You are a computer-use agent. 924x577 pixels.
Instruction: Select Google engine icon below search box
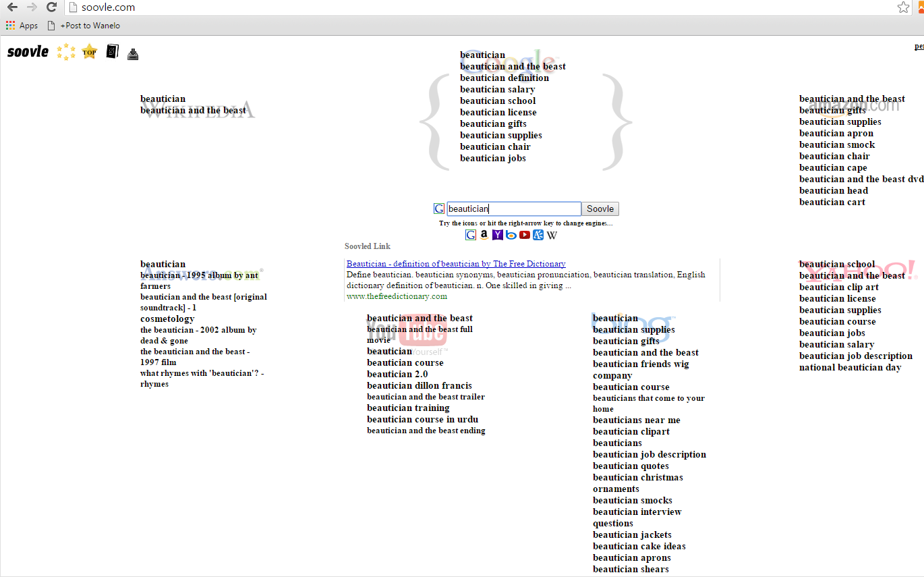[471, 235]
